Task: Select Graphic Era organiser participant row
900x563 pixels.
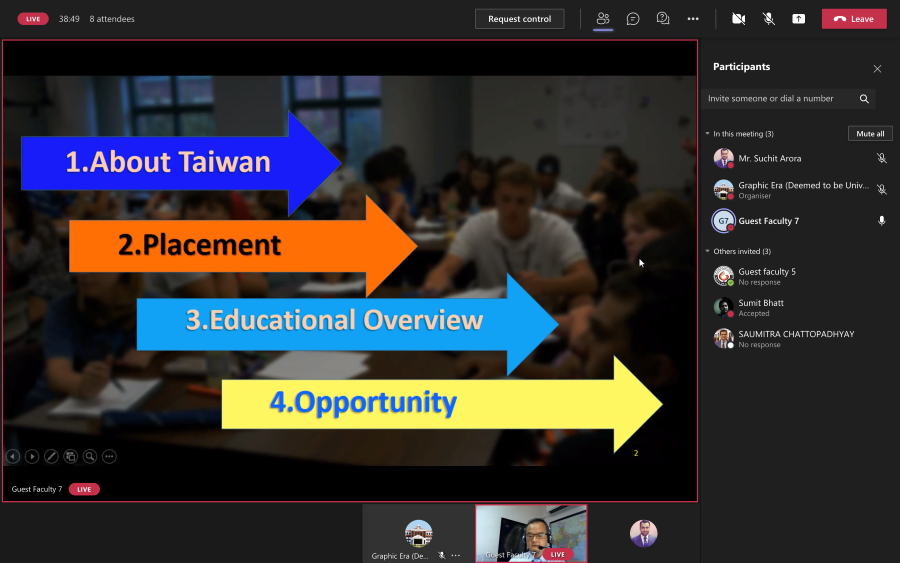Action: [798, 189]
